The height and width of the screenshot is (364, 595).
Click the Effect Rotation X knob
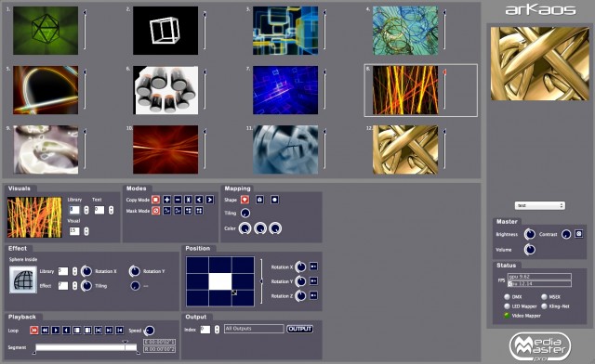point(86,271)
